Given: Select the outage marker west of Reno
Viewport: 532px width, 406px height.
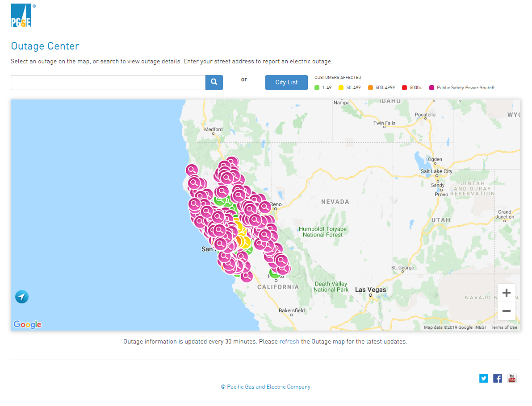Looking at the screenshot, I should point(265,207).
